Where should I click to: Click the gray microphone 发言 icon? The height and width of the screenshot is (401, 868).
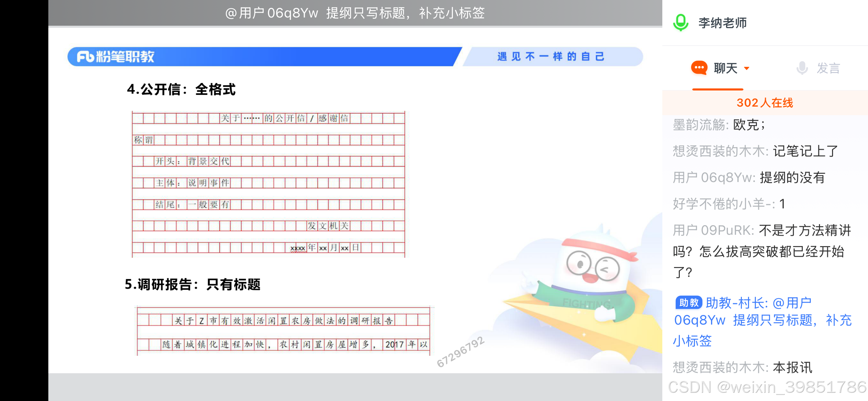point(802,68)
